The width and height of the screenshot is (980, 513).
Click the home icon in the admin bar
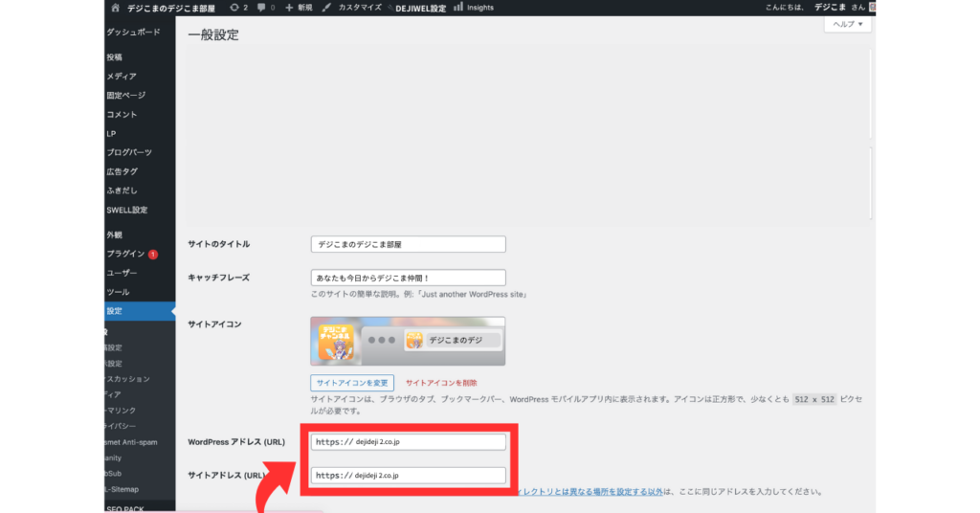click(116, 8)
